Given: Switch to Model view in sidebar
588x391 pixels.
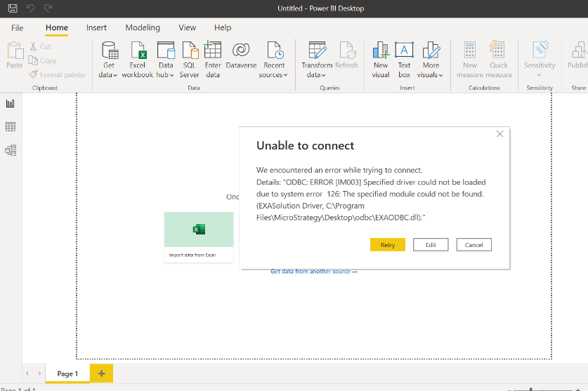Looking at the screenshot, I should pos(11,150).
